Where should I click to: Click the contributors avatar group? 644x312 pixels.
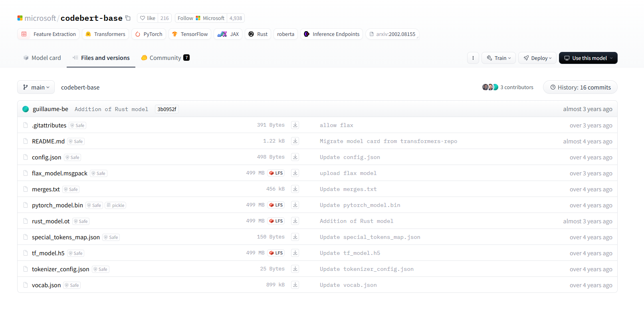click(x=490, y=87)
